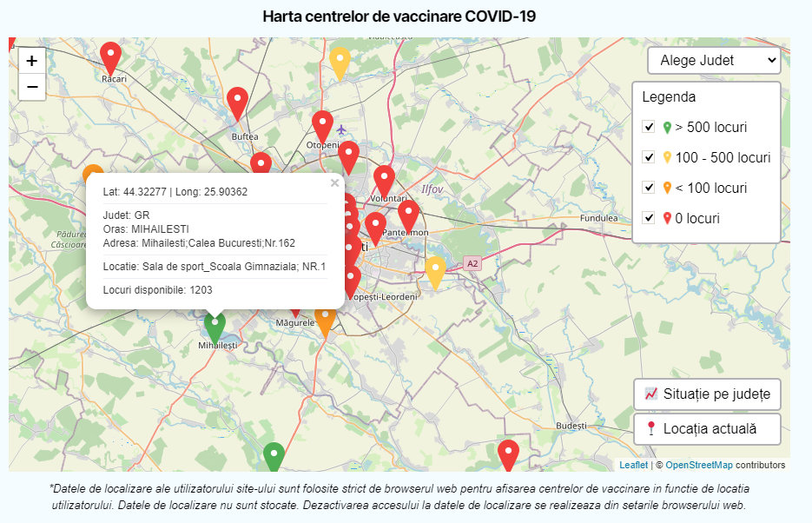
Task: Open 'Situație pe județe' statistics
Action: pyautogui.click(x=707, y=394)
